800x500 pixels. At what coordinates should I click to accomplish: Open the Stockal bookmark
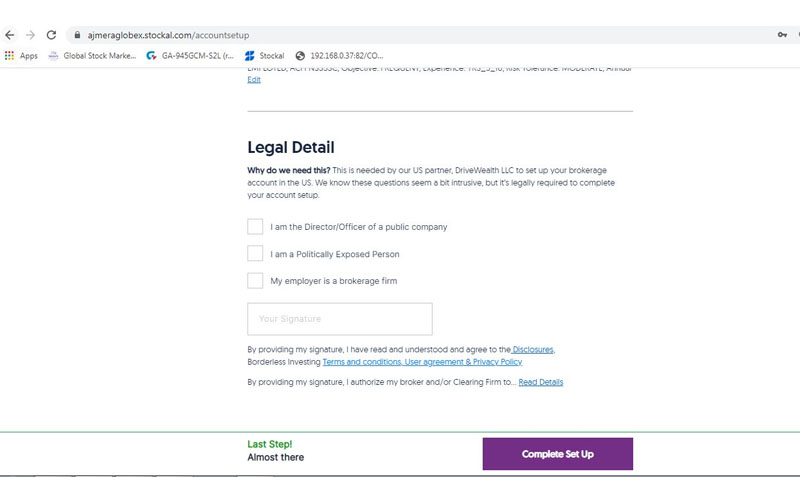pos(264,56)
